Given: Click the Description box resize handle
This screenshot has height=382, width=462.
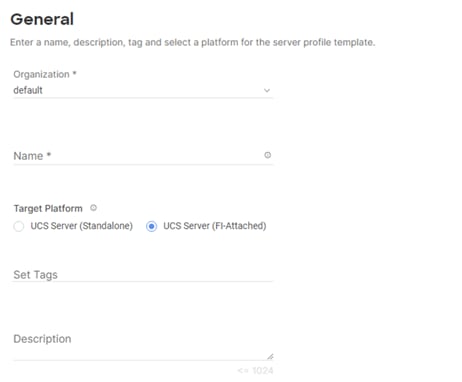Looking at the screenshot, I should (x=270, y=356).
